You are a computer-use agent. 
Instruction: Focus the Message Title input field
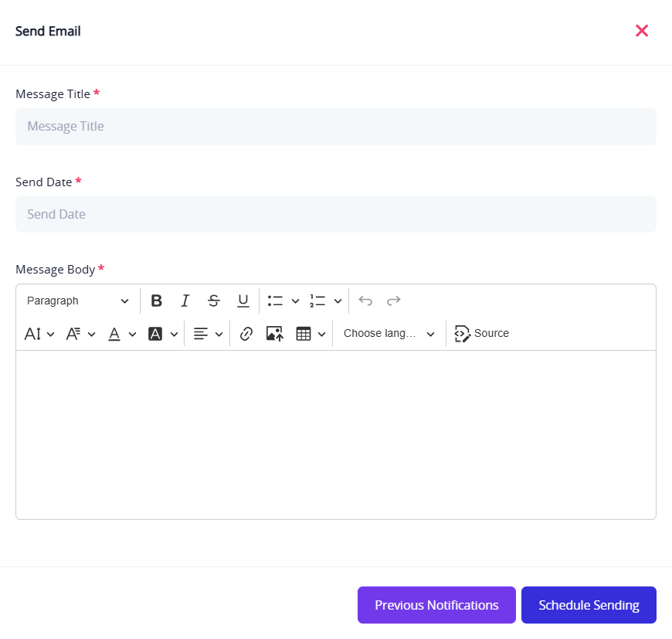click(335, 127)
